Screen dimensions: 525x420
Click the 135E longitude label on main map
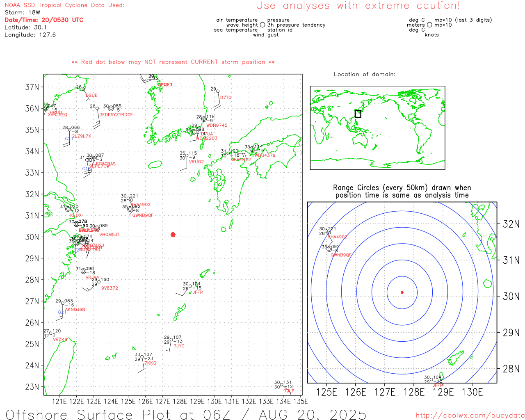[301, 402]
